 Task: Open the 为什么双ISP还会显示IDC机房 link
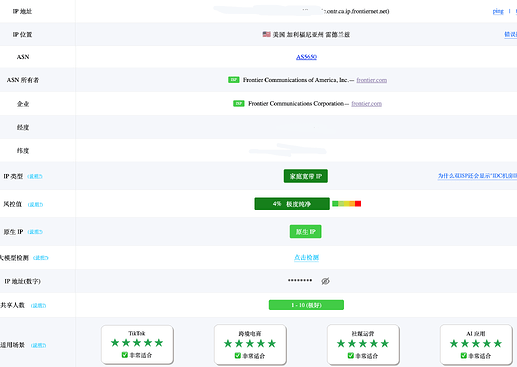(x=477, y=176)
